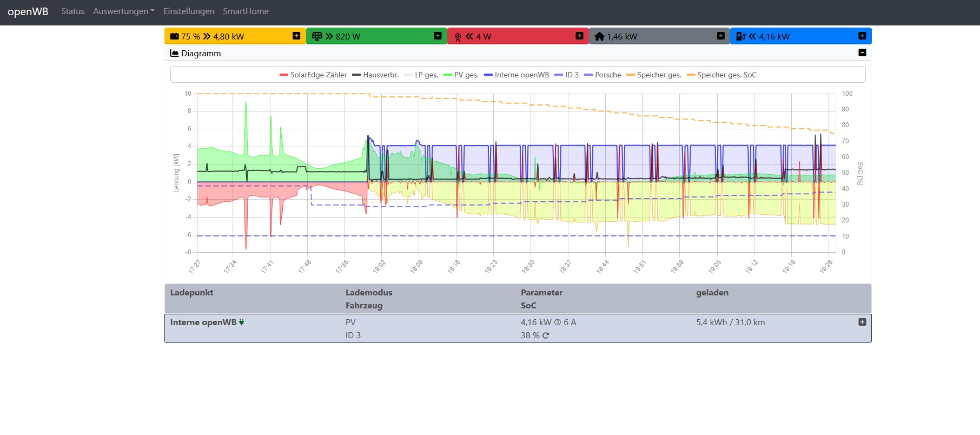Toggle Porsche legend entry

click(x=602, y=75)
